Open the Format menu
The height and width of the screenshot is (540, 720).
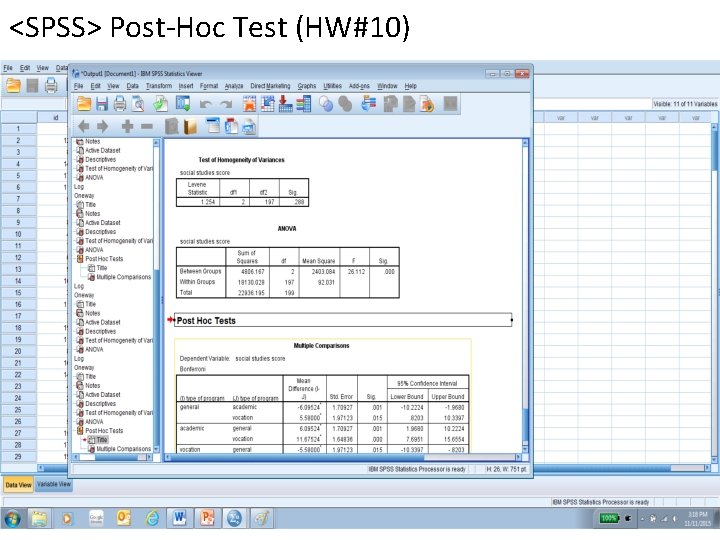click(209, 86)
